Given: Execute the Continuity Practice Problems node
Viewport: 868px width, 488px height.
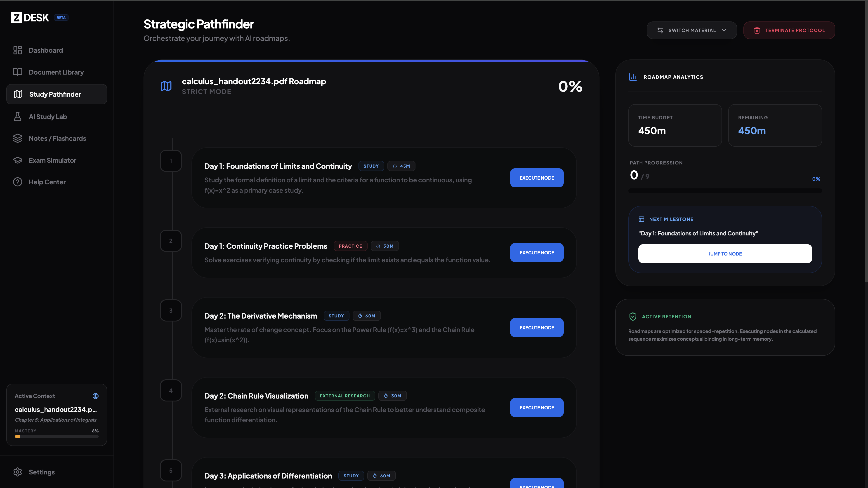Looking at the screenshot, I should pyautogui.click(x=536, y=253).
